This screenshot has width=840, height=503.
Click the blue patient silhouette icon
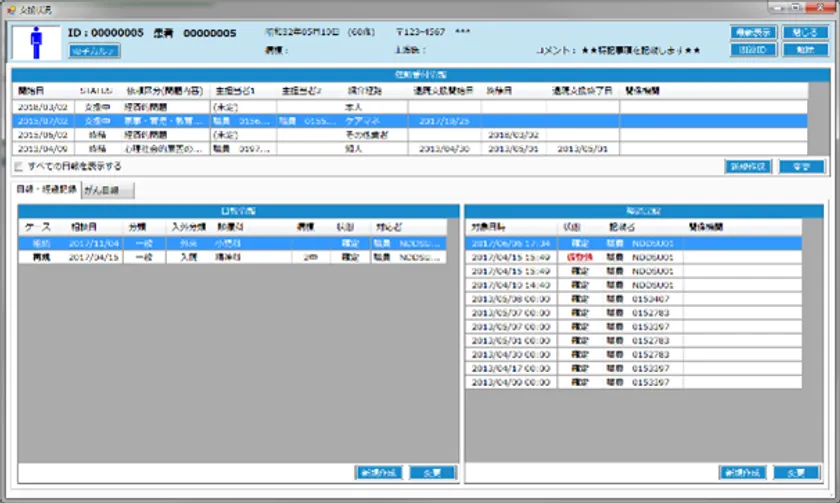(38, 42)
